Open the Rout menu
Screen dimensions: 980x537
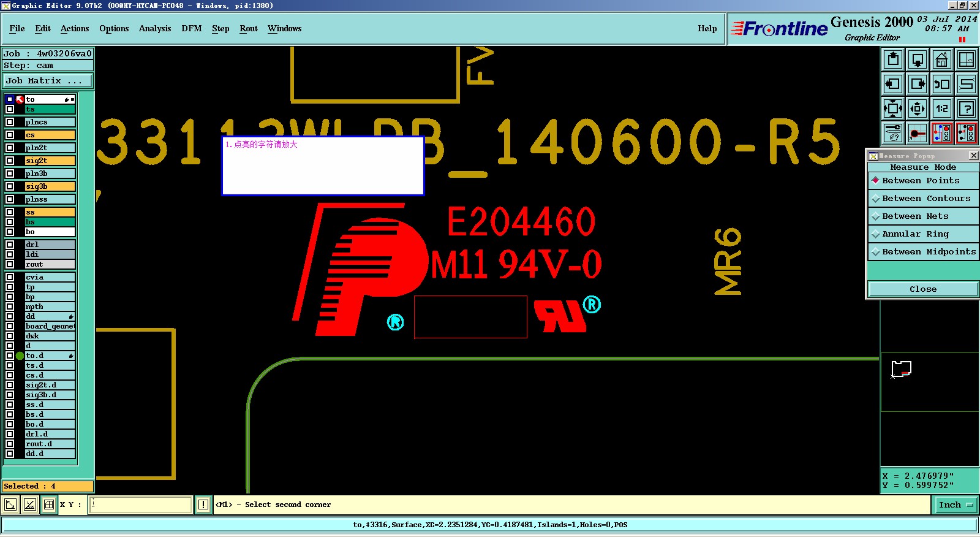pos(249,29)
